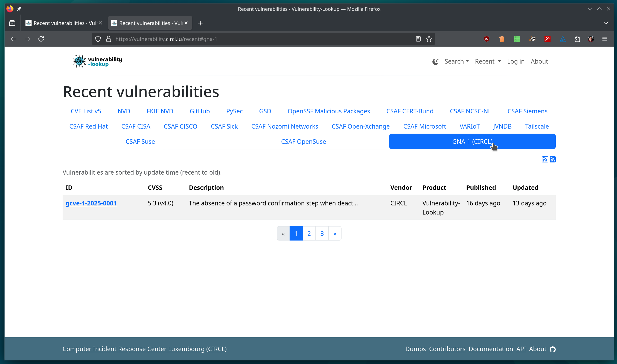Open the Search dropdown menu
Image resolution: width=617 pixels, height=364 pixels.
point(456,61)
